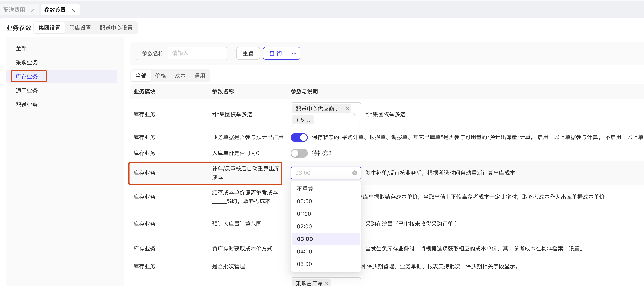
Task: Select 采购业务 in the sidebar
Action: pos(27,62)
